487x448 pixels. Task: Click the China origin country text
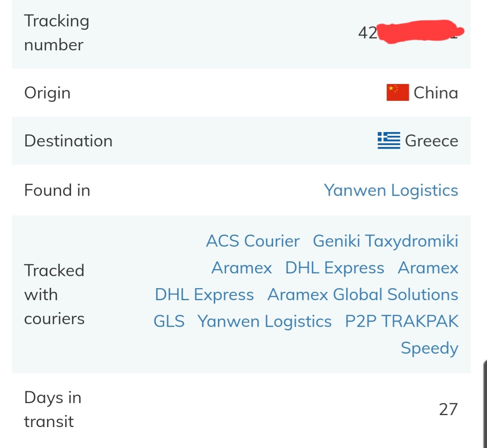tap(436, 93)
